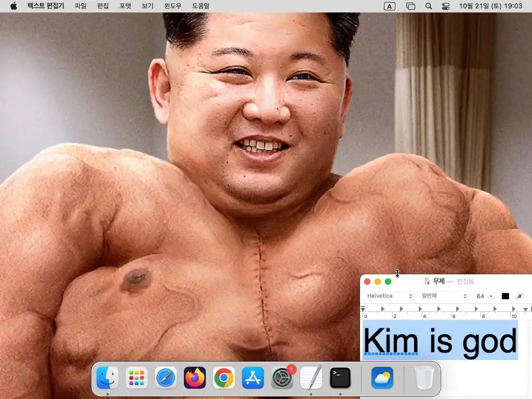The height and width of the screenshot is (399, 532).
Task: Click the word "Kim" in the document
Action: (x=391, y=341)
